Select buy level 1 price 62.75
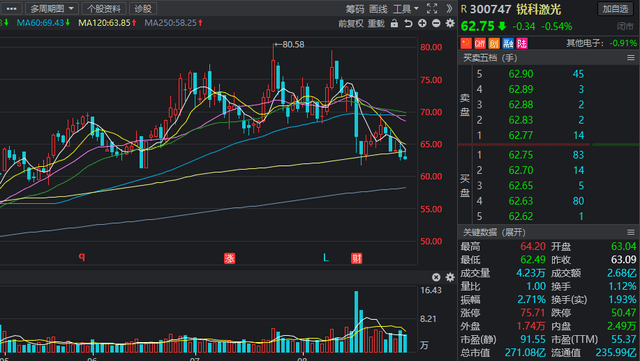Image resolution: width=640 pixels, height=361 pixels. point(521,155)
